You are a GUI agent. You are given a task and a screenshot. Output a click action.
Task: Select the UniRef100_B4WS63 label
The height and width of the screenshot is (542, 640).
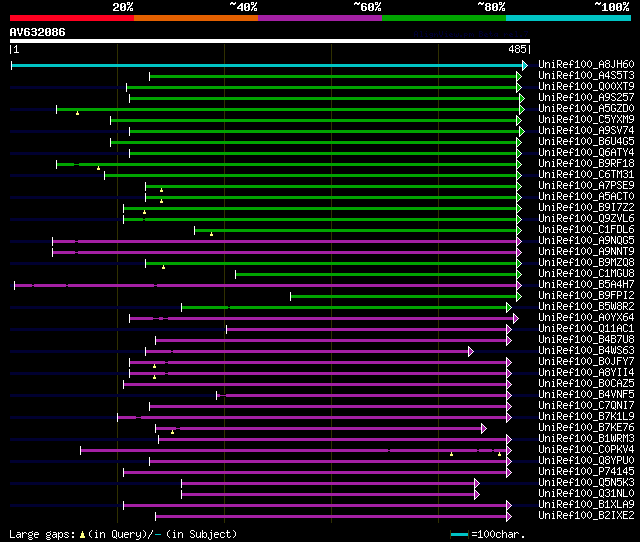[586, 351]
